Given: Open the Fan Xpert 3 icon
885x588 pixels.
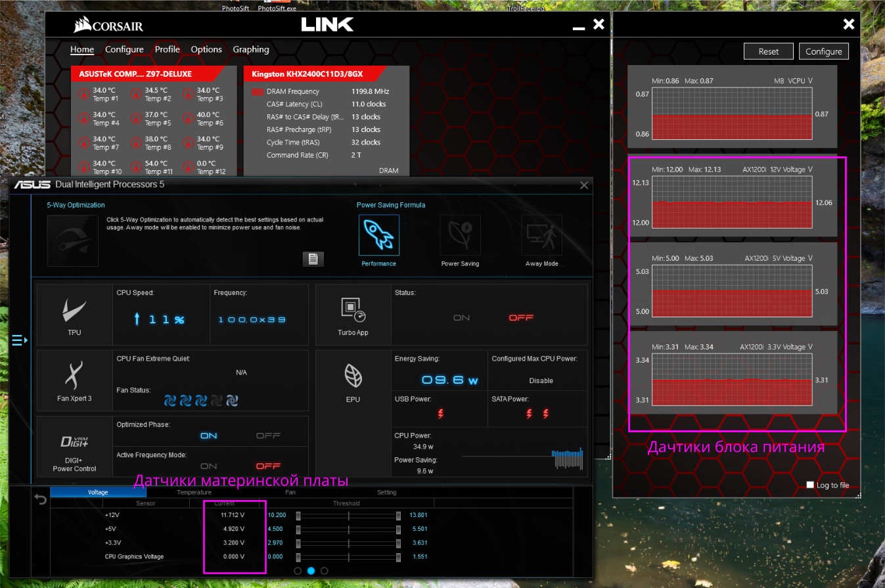Looking at the screenshot, I should pyautogui.click(x=74, y=374).
